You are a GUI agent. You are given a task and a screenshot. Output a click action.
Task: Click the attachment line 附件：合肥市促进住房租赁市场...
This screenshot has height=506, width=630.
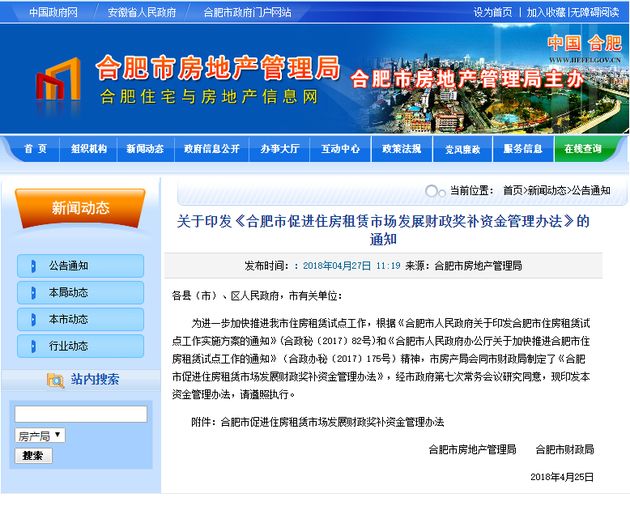(x=317, y=422)
